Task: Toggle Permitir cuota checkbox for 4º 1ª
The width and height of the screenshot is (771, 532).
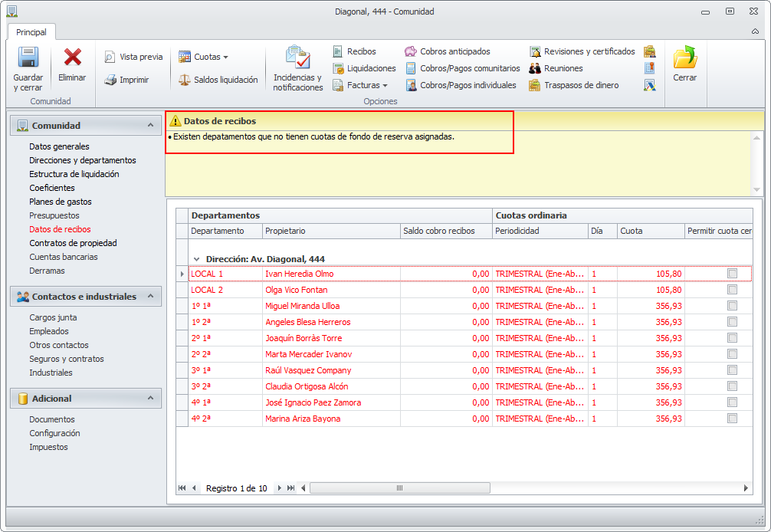Action: (732, 402)
